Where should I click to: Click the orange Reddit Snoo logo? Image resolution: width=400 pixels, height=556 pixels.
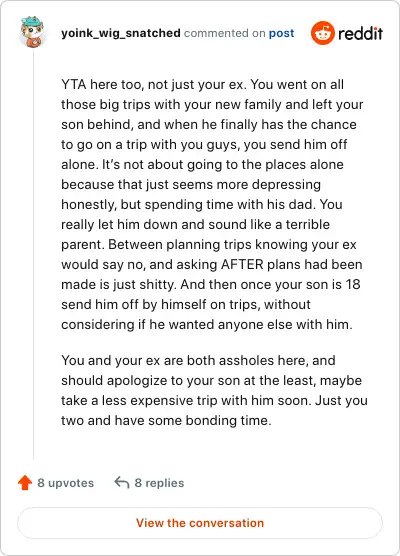323,33
